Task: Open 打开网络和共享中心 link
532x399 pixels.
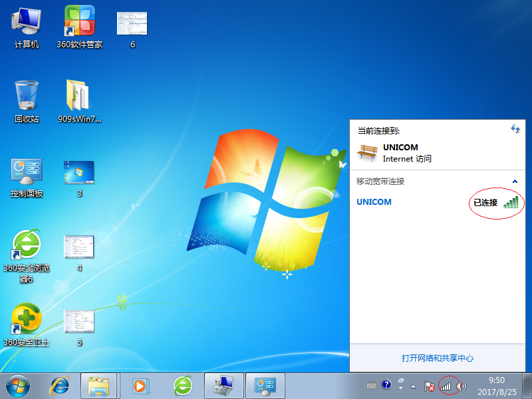Action: pyautogui.click(x=438, y=358)
